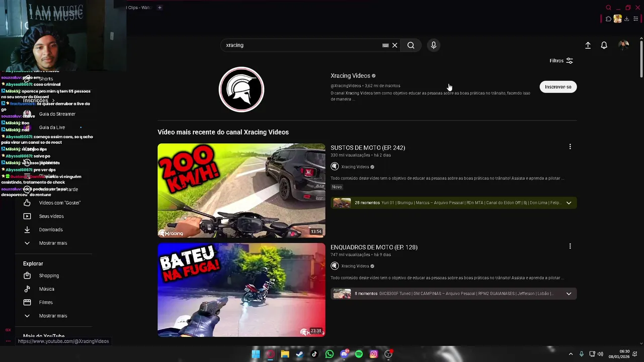The width and height of the screenshot is (644, 362).
Task: Clear the xracing search text
Action: (395, 45)
